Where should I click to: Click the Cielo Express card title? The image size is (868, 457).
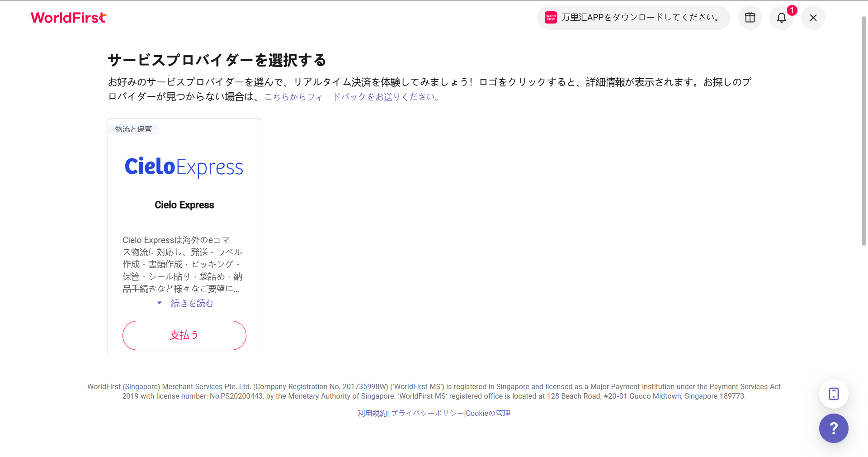tap(184, 205)
